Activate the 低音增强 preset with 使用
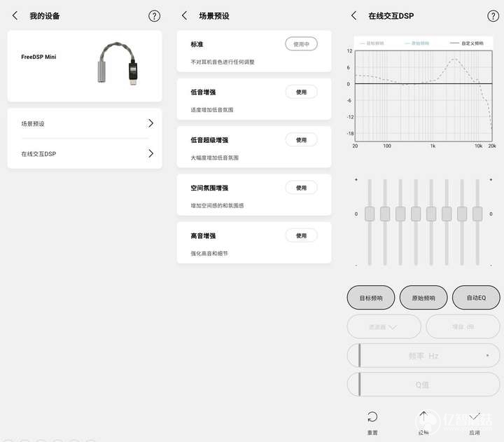 [x=301, y=92]
